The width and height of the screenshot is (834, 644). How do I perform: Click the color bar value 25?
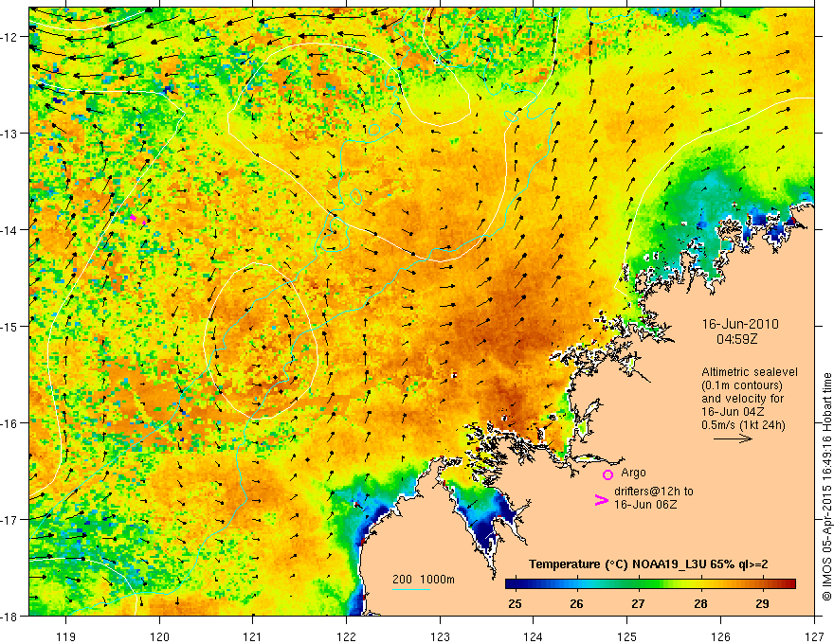pos(515,603)
